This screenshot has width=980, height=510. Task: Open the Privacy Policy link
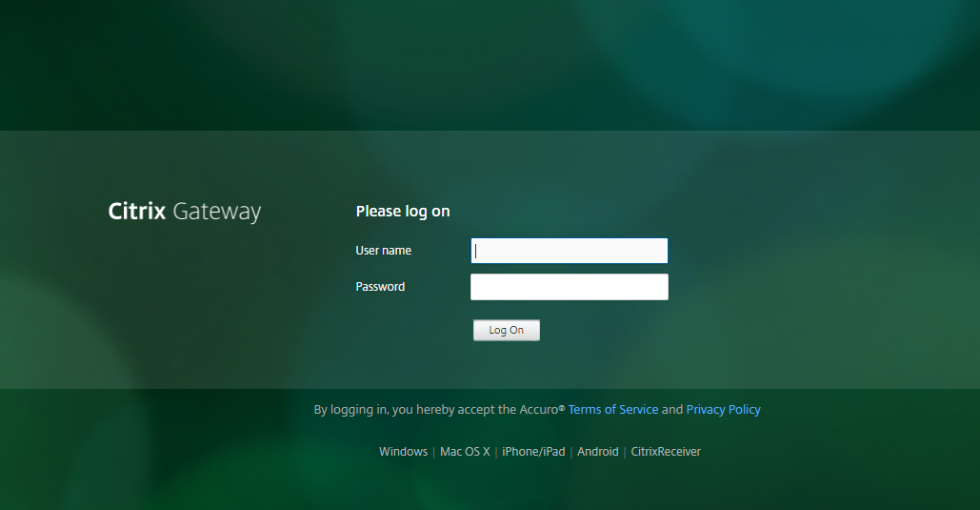tap(723, 409)
